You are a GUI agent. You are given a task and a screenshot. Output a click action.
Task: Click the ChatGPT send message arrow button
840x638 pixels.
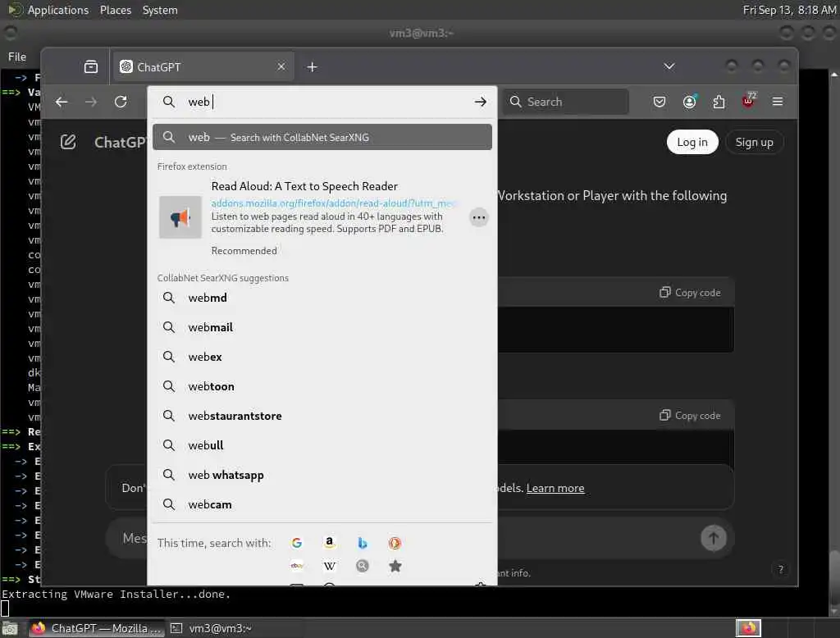click(714, 538)
